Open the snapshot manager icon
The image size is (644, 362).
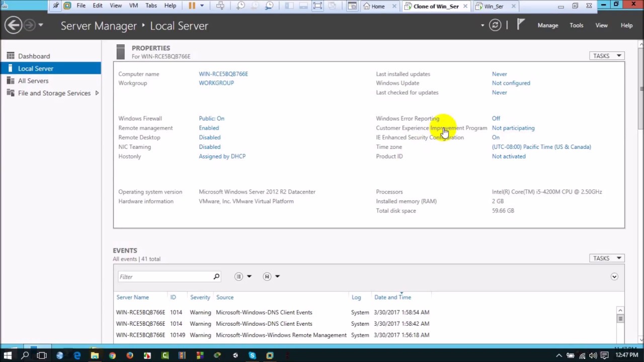point(269,6)
